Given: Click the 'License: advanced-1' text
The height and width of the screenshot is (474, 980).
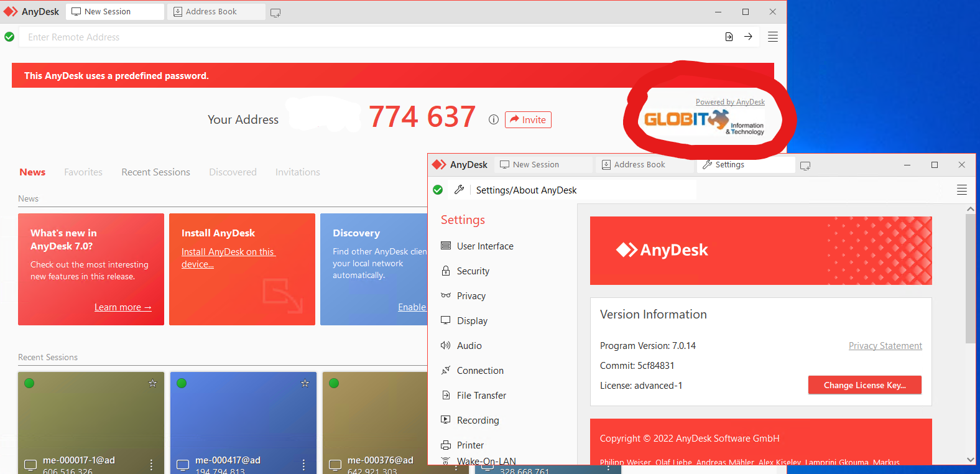Looking at the screenshot, I should [641, 386].
